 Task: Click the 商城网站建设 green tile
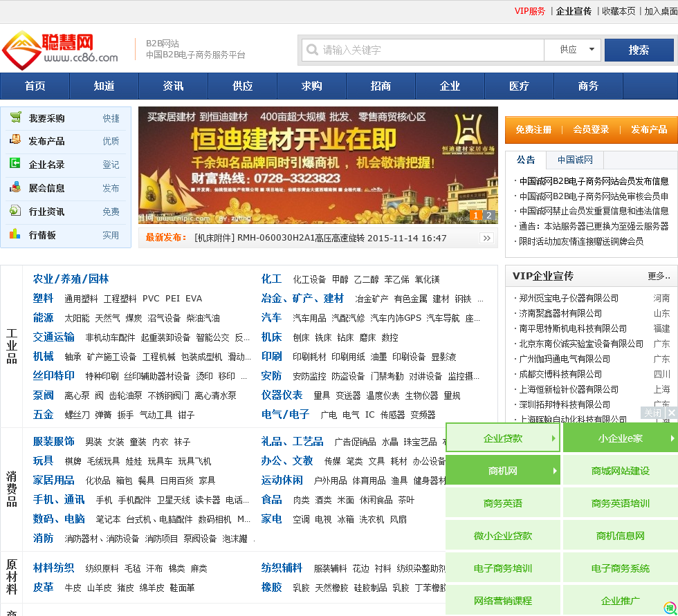(620, 470)
